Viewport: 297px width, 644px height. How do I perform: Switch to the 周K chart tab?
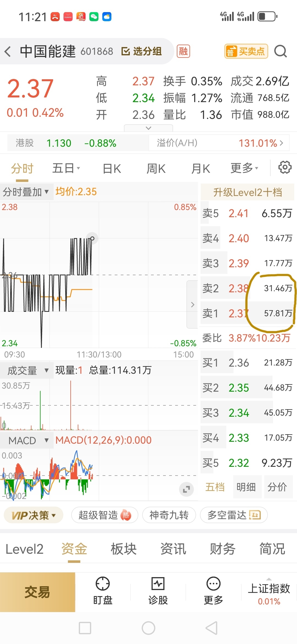156,168
